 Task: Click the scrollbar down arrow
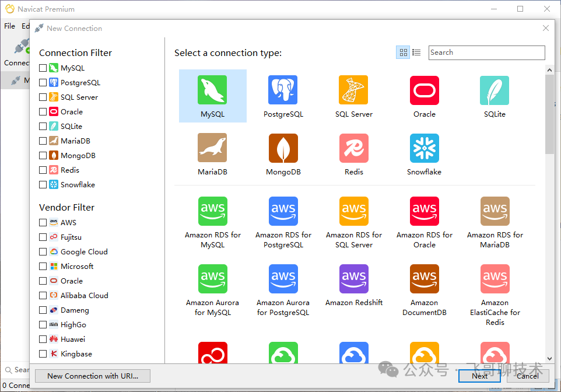coord(549,359)
